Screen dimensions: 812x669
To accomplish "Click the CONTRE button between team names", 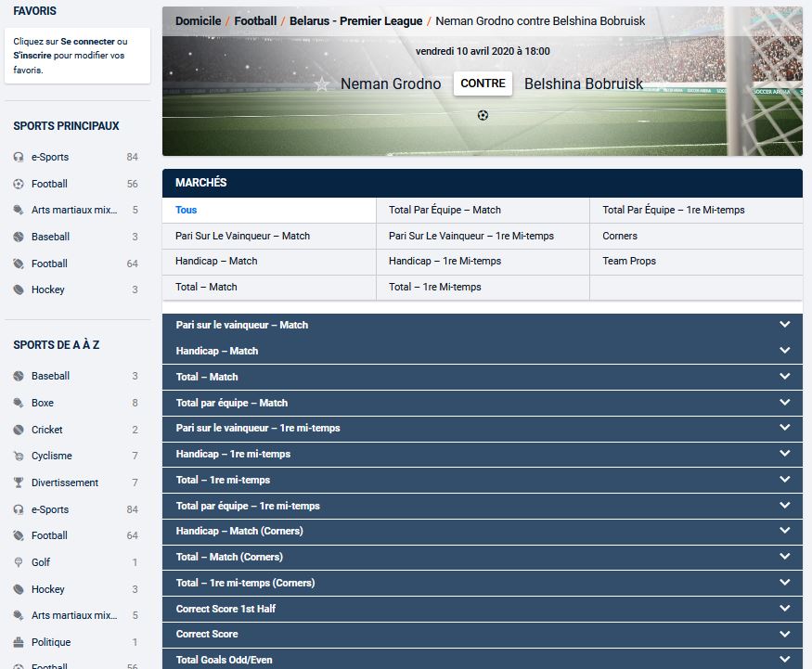I will (483, 84).
